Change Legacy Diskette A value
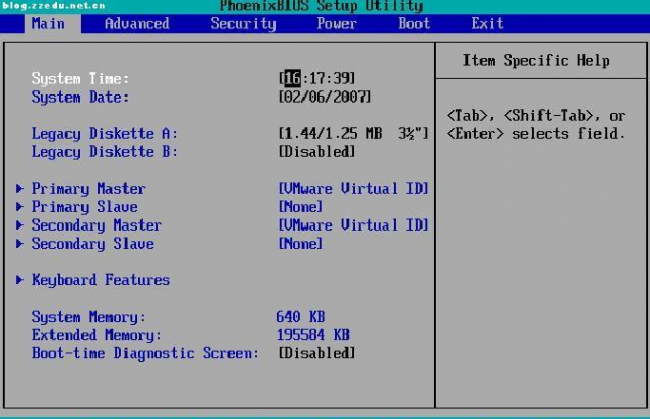 [x=354, y=133]
